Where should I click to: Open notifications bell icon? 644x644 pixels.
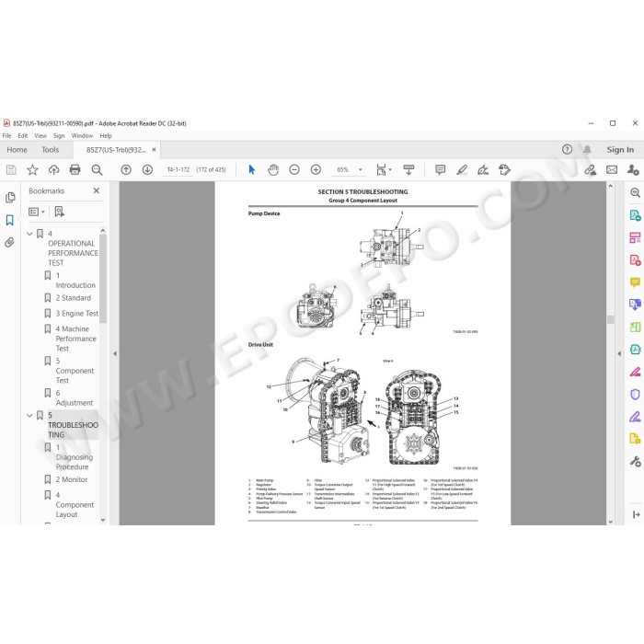[x=587, y=149]
